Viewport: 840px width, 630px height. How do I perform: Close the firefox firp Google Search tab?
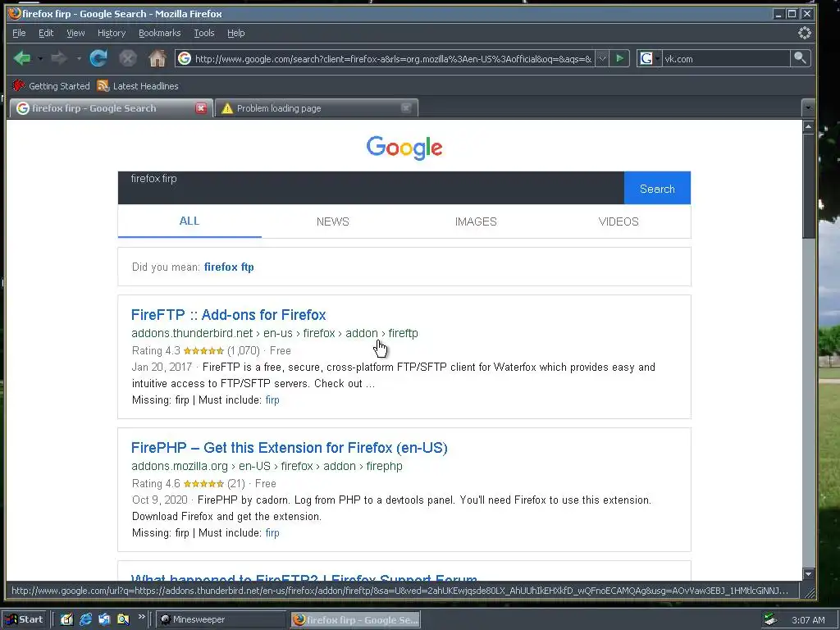click(x=201, y=108)
